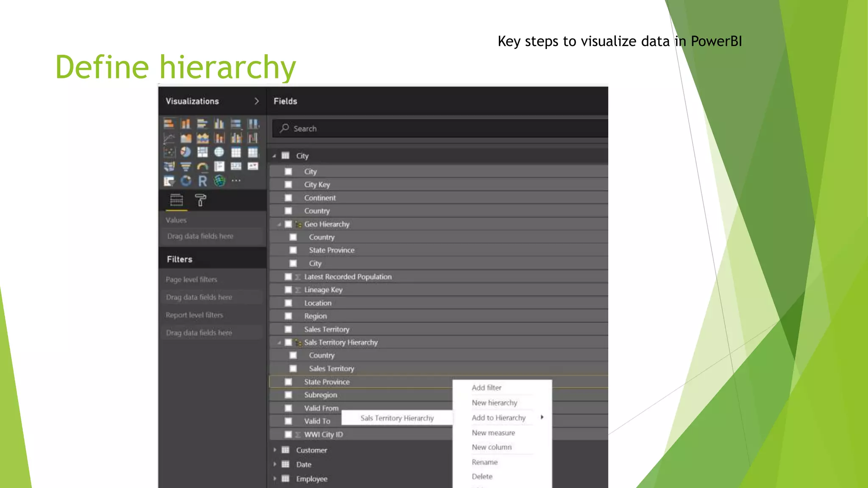The image size is (868, 488).
Task: Select the stacked area chart visualization
Action: click(x=203, y=138)
